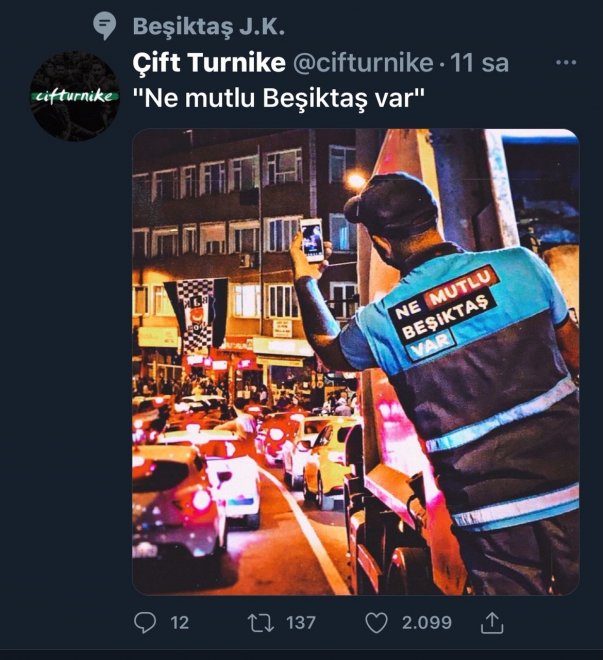Open the attached street photo in full view
603x660 pixels.
(x=356, y=362)
